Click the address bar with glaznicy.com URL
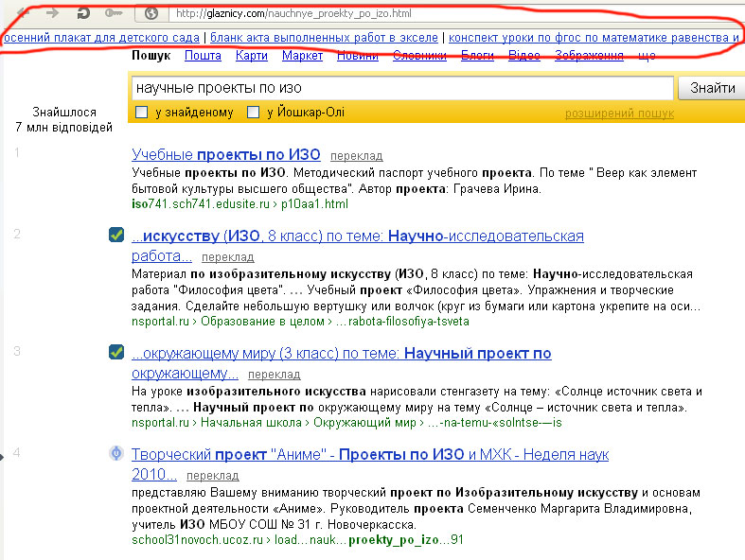 [456, 13]
